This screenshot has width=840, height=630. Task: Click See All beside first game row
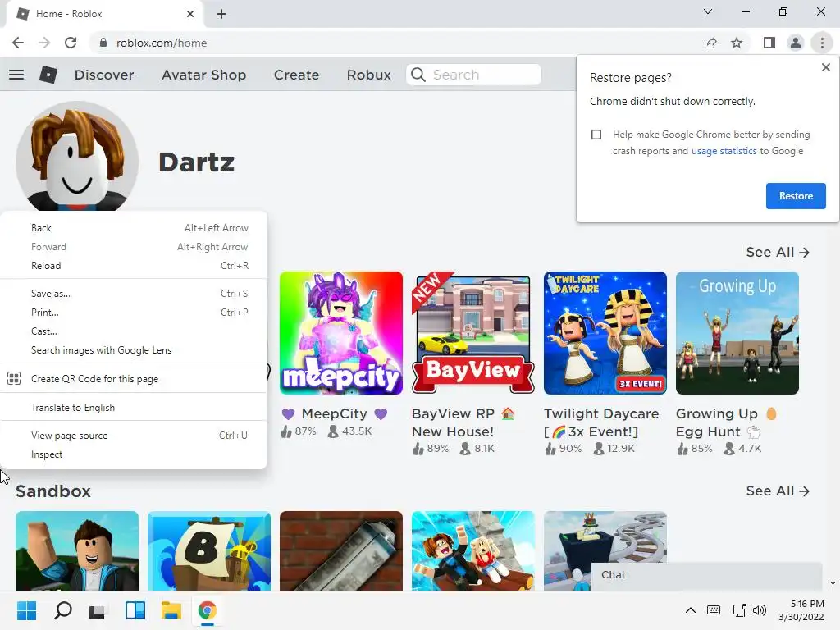778,253
